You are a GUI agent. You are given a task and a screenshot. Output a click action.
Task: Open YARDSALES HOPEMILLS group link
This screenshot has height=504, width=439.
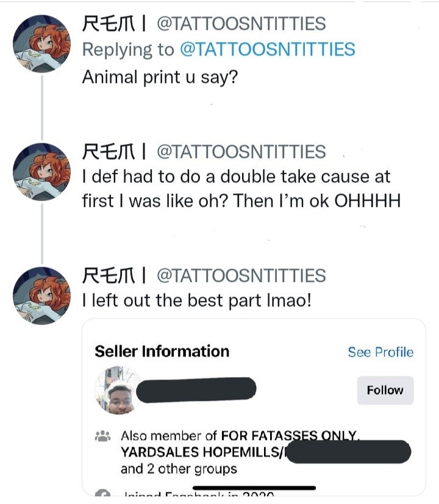[x=203, y=452]
